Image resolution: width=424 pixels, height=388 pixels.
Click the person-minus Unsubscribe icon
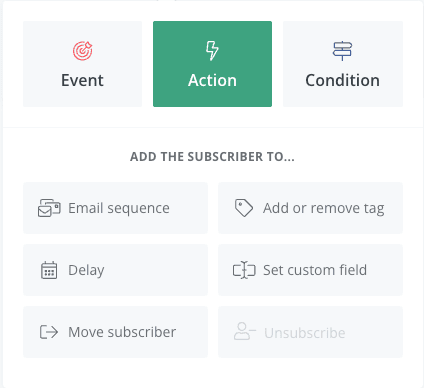[245, 331]
